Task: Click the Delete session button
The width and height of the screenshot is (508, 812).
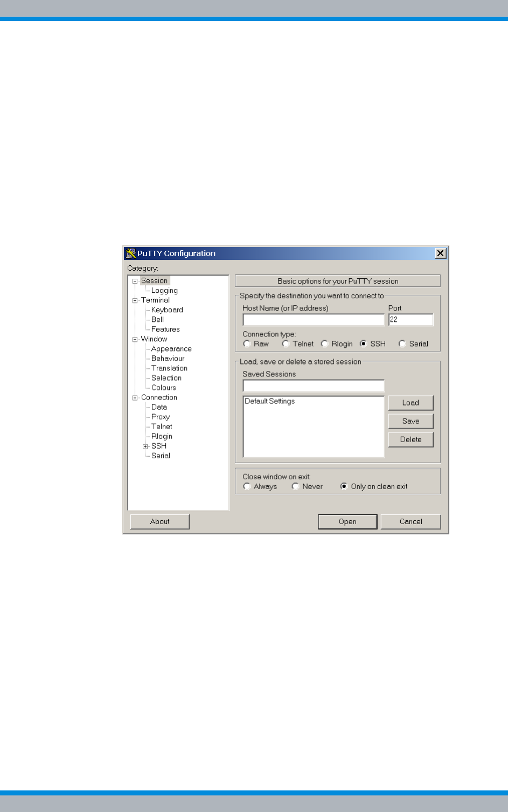Action: click(x=410, y=439)
